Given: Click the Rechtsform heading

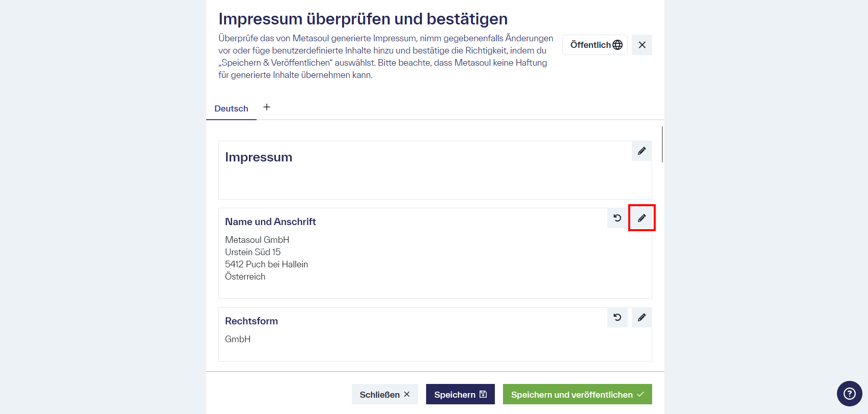Looking at the screenshot, I should (251, 321).
